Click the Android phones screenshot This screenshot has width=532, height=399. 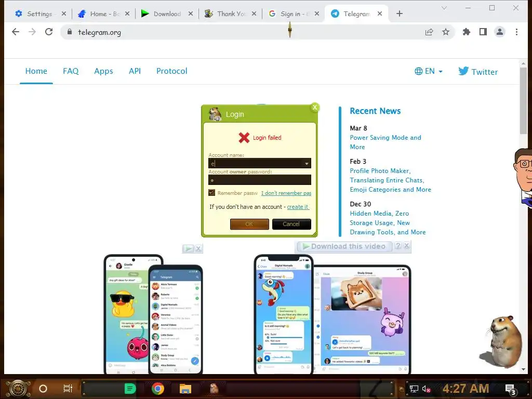click(x=153, y=314)
